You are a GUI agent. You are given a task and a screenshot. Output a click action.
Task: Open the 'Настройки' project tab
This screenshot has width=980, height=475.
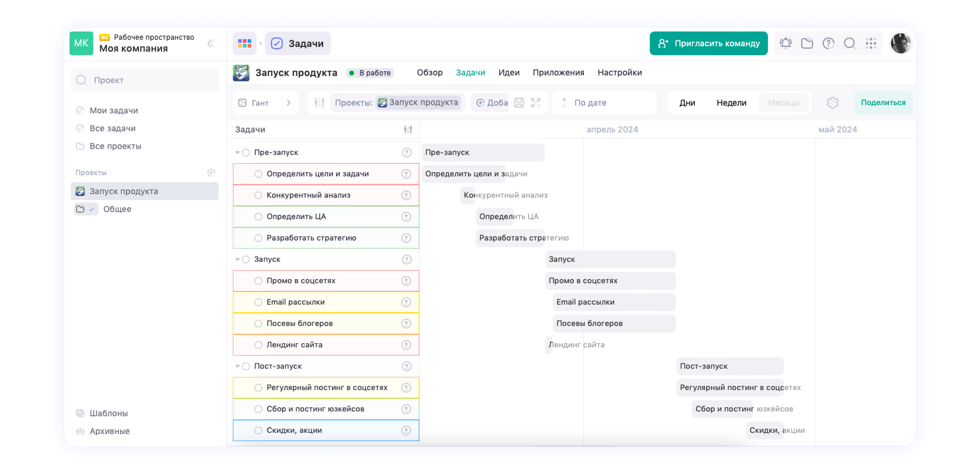[619, 73]
